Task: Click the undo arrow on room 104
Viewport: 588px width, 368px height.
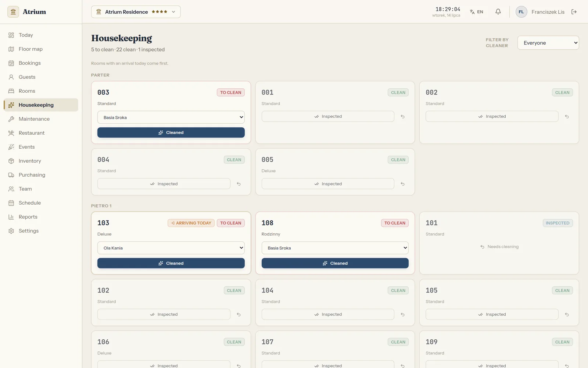Action: [x=403, y=315]
